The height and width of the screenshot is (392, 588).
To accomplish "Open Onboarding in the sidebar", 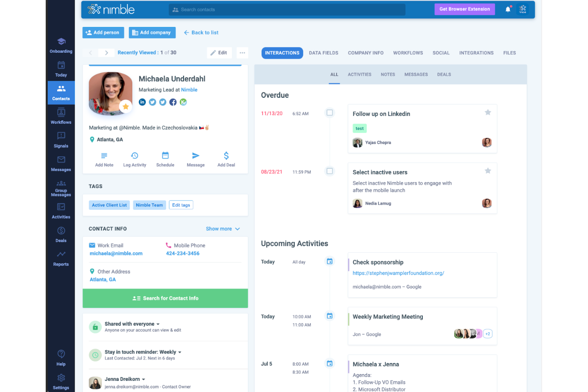I will tap(61, 46).
